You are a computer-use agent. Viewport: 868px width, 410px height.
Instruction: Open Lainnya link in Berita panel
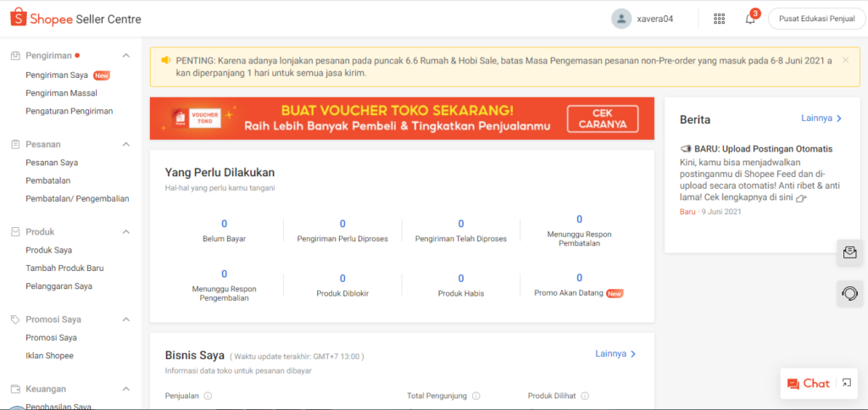(821, 119)
